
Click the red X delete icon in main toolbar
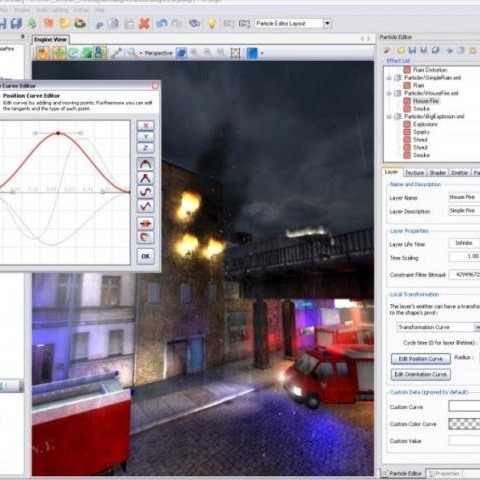144,24
